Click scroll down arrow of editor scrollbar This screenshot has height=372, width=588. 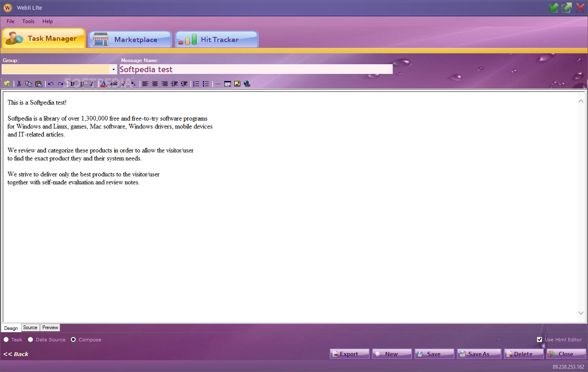(581, 313)
